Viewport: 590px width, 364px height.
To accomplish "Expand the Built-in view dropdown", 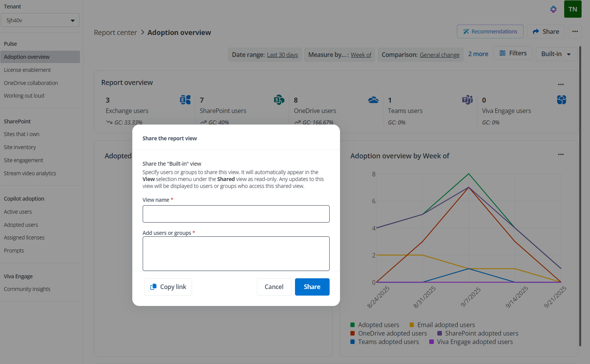I will point(556,54).
